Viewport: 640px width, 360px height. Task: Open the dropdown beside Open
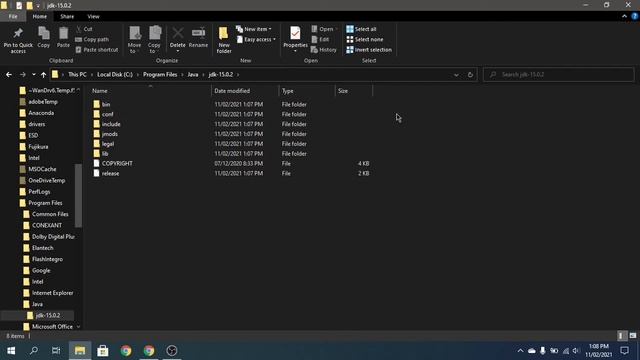(x=336, y=29)
